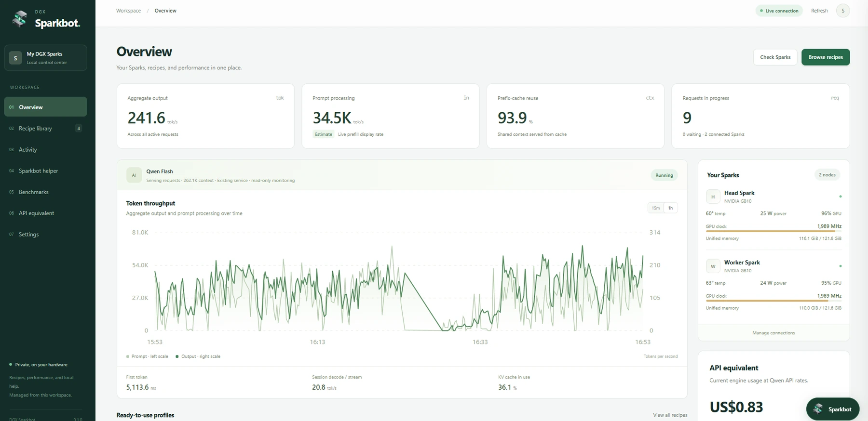
Task: Open Settings in the sidebar
Action: (45, 234)
